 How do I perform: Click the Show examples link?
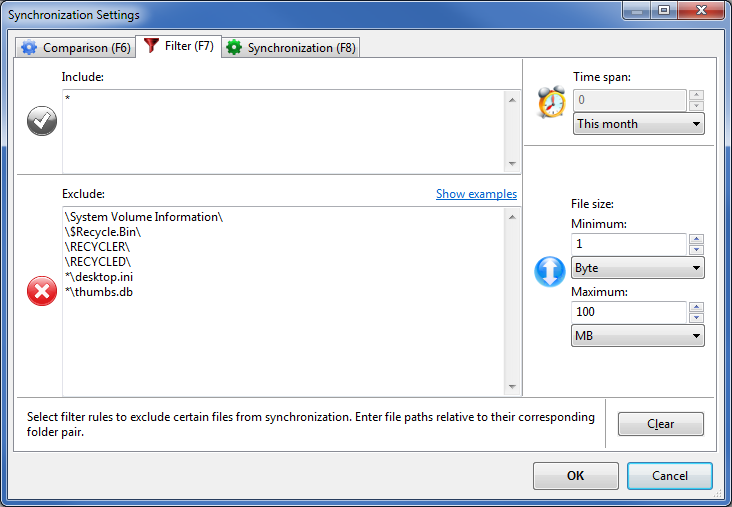pyautogui.click(x=476, y=194)
